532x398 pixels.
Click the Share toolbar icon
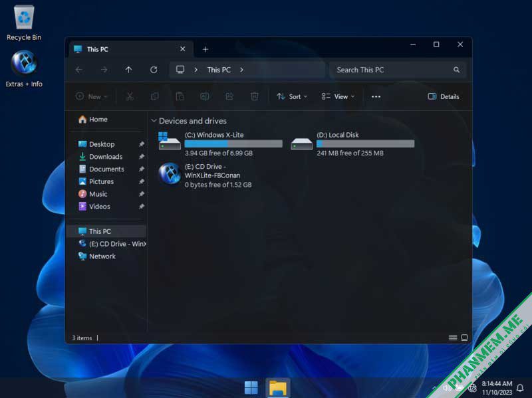(229, 96)
